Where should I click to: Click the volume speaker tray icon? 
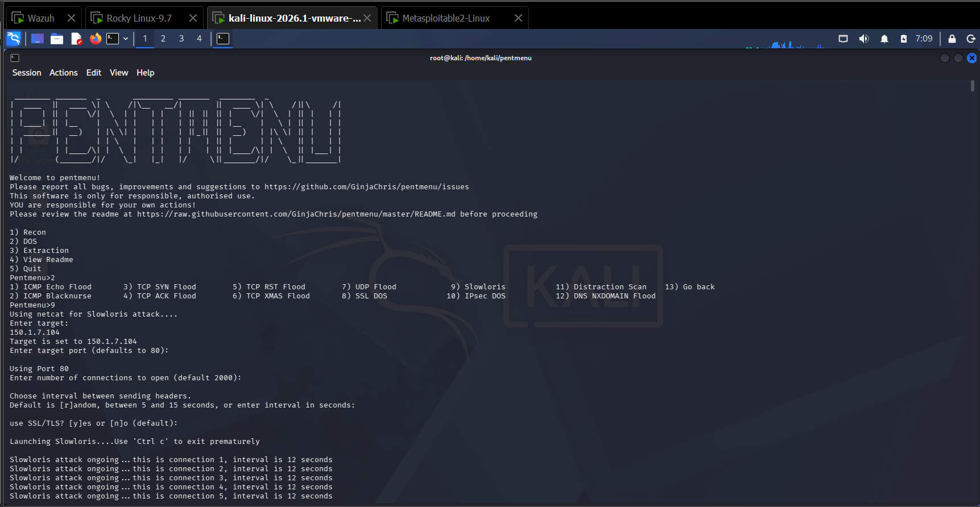coord(864,39)
